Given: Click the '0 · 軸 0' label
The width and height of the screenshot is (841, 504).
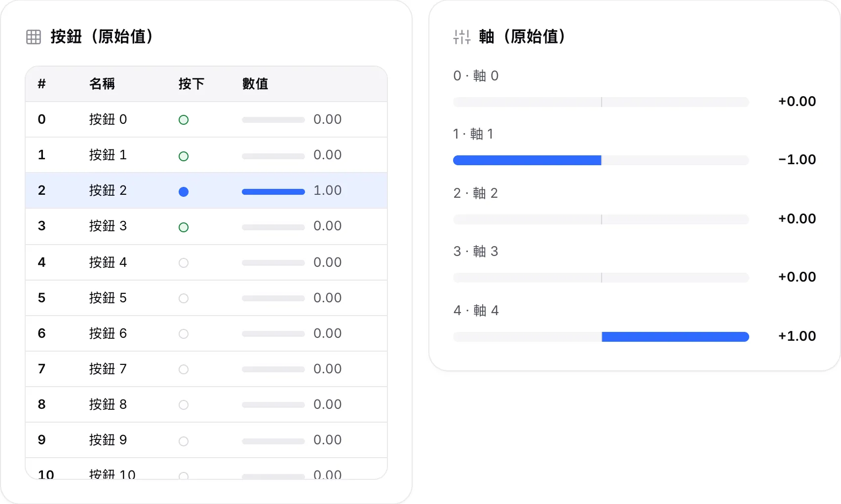Looking at the screenshot, I should (476, 75).
